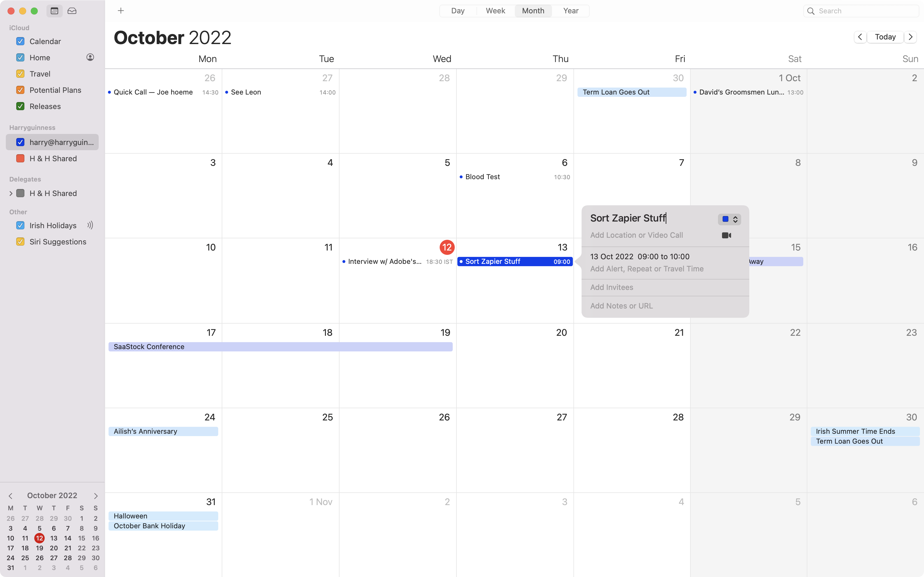Viewport: 924px width, 577px height.
Task: Toggle the Irish Holidays checkbox visibility
Action: 20,225
